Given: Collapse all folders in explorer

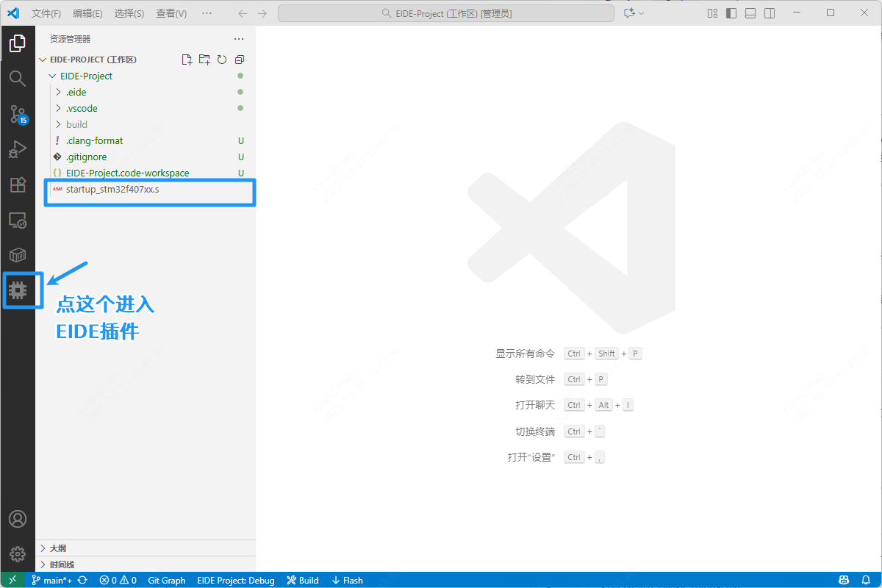Looking at the screenshot, I should pos(240,60).
